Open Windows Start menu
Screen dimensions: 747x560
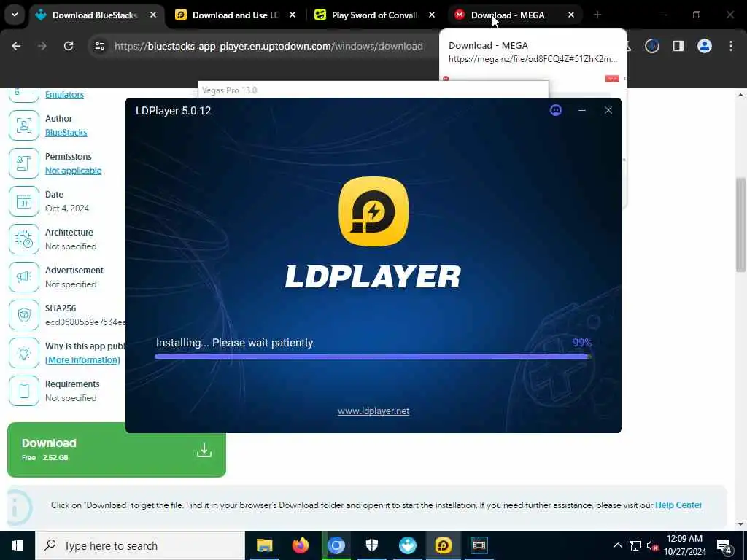click(x=18, y=545)
